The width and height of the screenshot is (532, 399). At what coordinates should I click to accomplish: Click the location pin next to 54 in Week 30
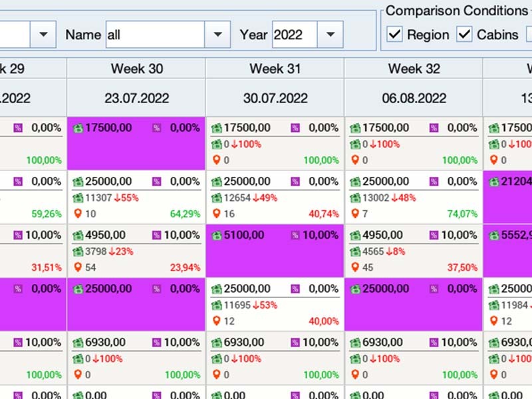pos(78,267)
